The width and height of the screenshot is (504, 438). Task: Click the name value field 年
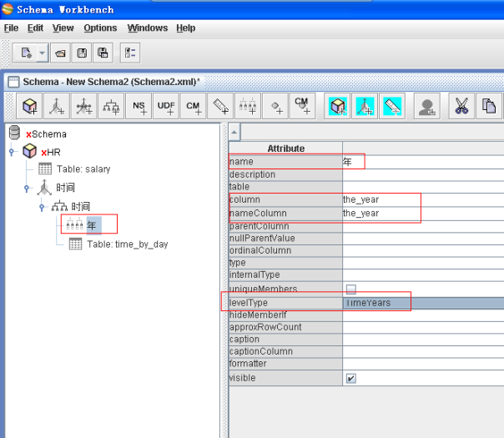[423, 162]
